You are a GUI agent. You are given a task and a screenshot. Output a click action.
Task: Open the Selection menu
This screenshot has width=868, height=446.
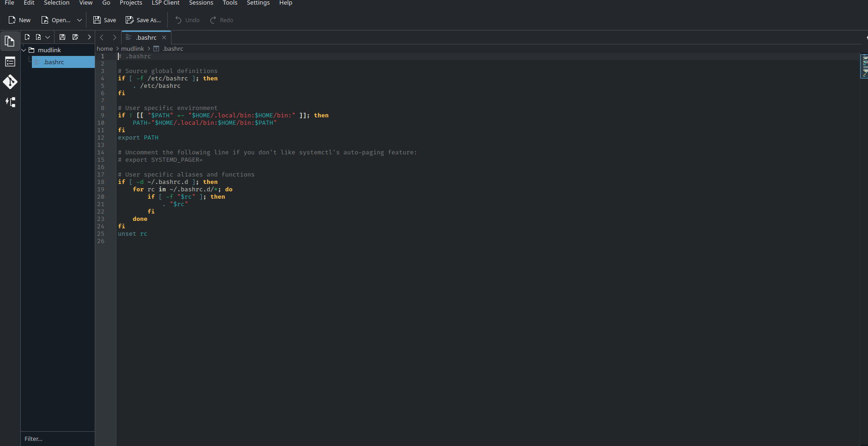(57, 3)
